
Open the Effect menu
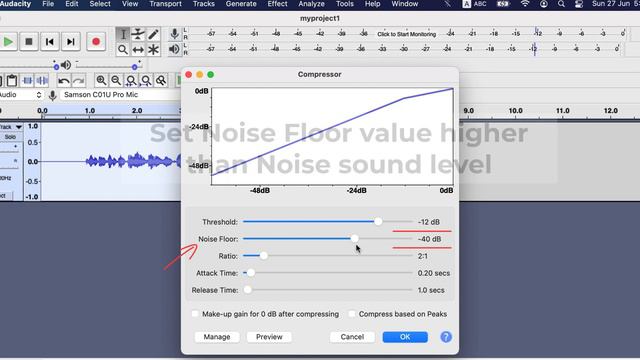(277, 4)
